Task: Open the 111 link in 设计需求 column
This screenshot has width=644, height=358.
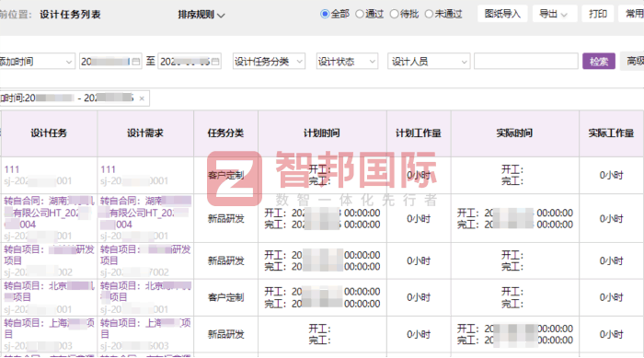Action: (108, 169)
